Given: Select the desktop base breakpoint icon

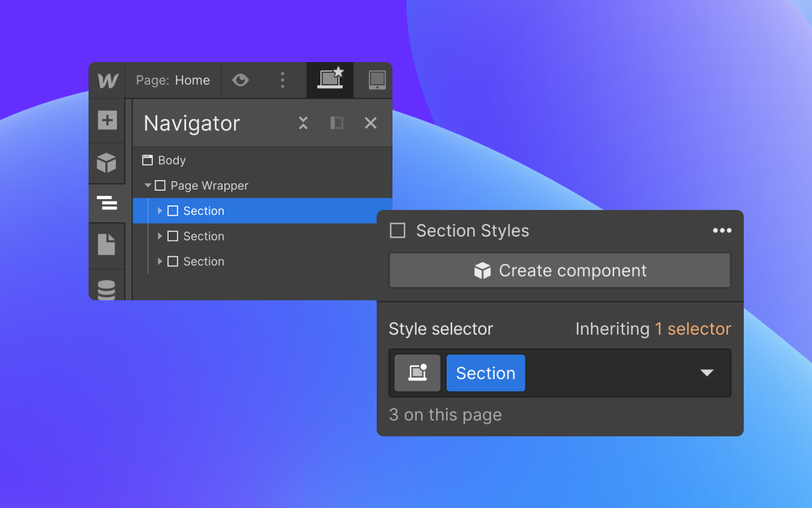Looking at the screenshot, I should pyautogui.click(x=330, y=79).
